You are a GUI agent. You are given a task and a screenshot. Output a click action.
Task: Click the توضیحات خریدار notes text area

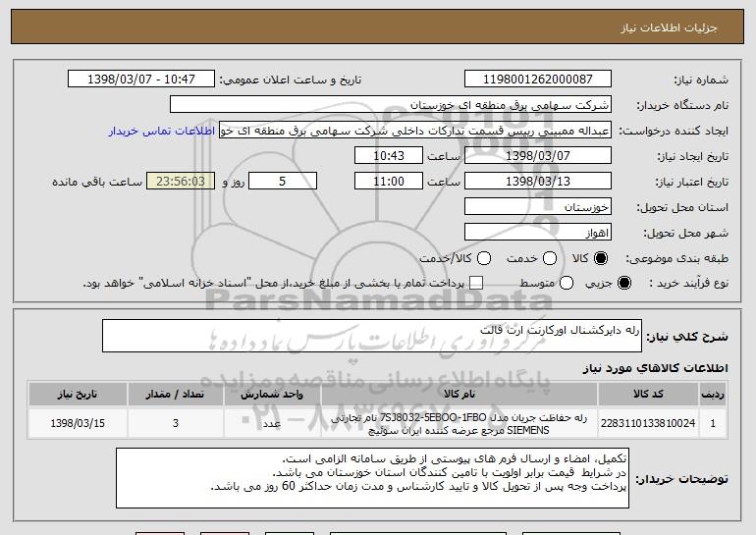click(372, 478)
